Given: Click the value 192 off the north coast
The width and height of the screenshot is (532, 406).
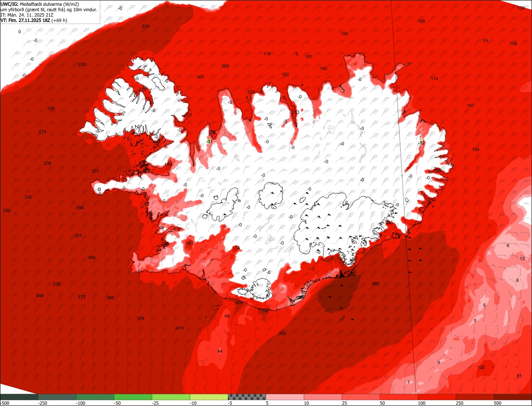Looking at the screenshot, I should pyautogui.click(x=285, y=74).
